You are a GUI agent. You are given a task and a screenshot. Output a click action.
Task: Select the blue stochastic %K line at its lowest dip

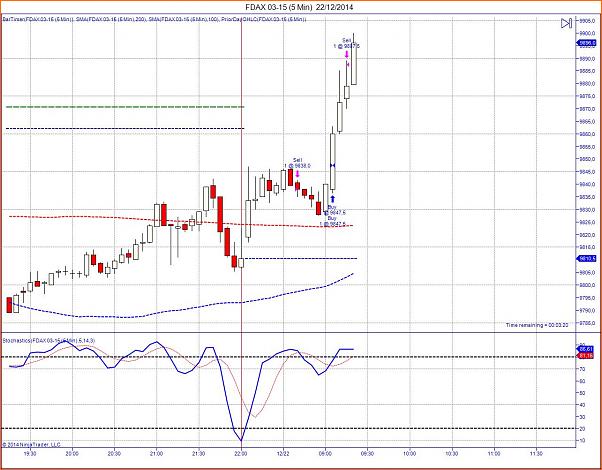pos(241,440)
